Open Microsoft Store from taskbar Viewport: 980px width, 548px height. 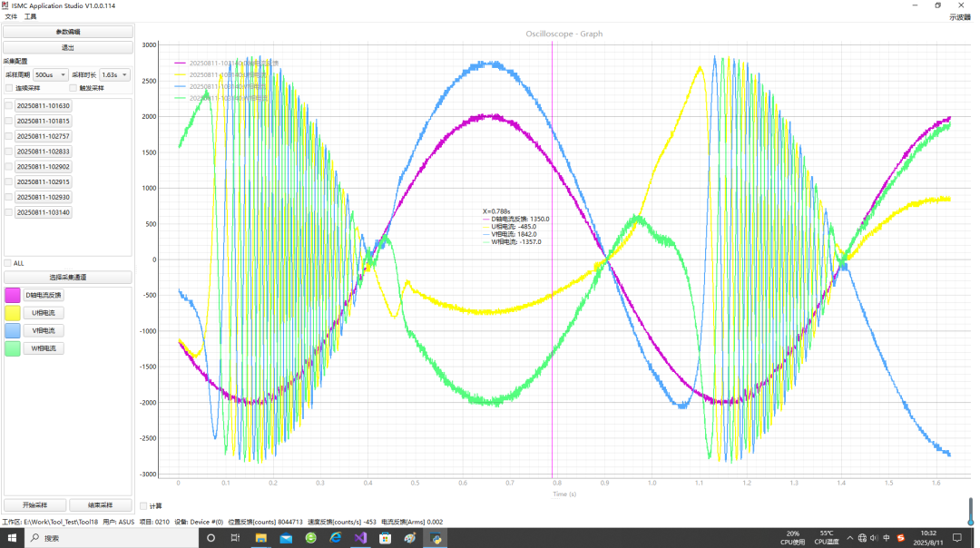(385, 538)
